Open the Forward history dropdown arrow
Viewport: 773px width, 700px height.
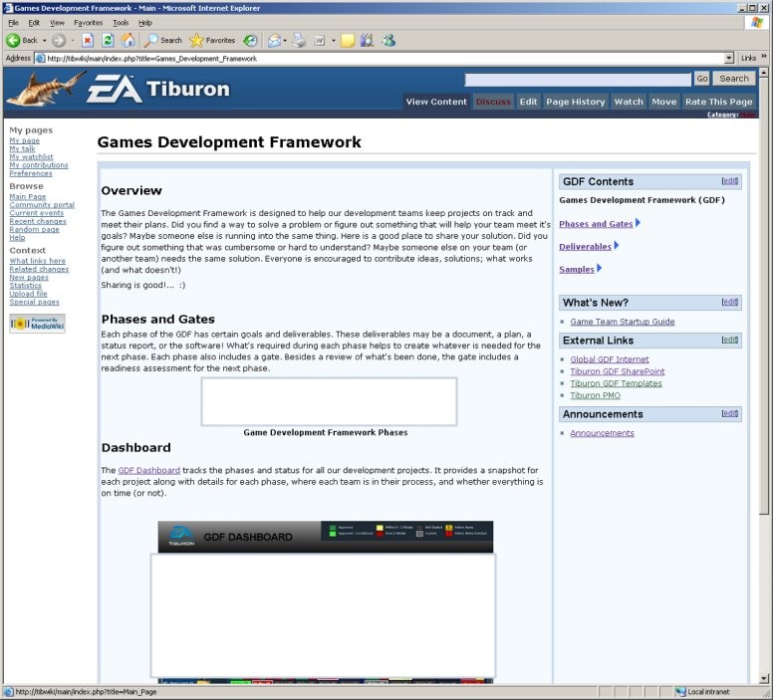[73, 41]
